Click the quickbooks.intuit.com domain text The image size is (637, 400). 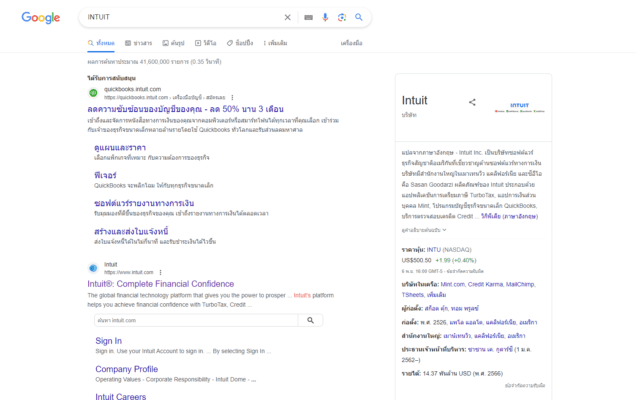(x=132, y=89)
